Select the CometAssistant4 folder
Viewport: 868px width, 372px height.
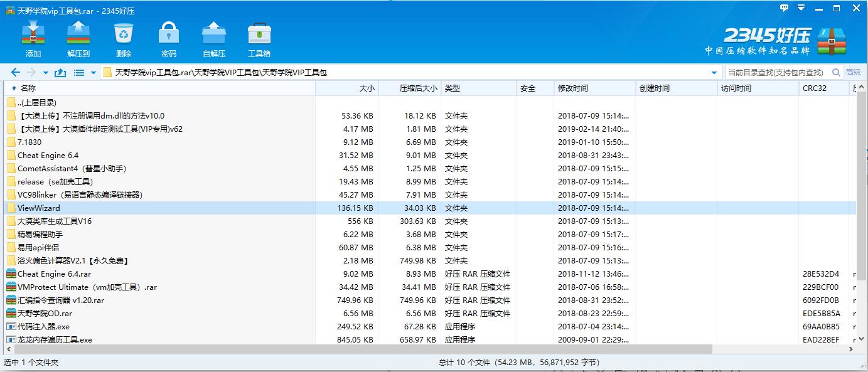point(430,168)
